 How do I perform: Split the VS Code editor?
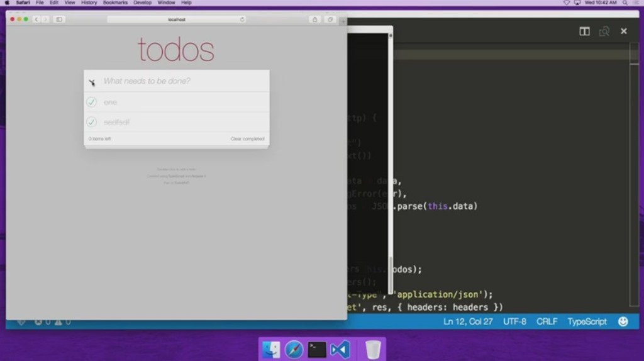(x=584, y=31)
